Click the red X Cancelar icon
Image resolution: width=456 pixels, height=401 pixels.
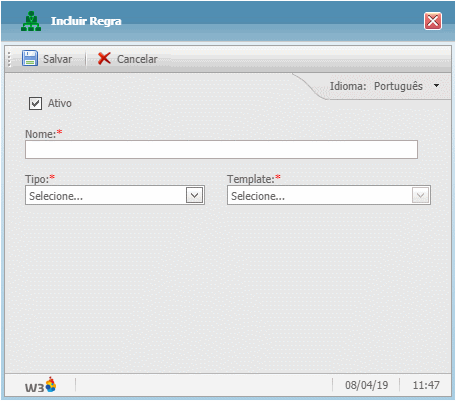[x=104, y=58]
